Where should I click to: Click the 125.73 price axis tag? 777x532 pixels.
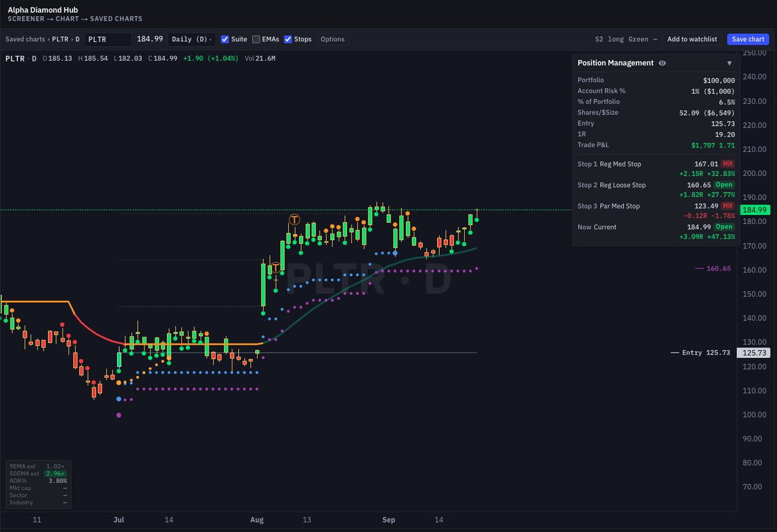754,353
